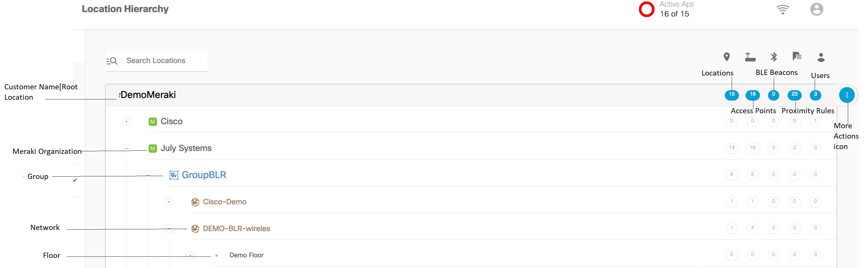Expand the Cisco-Demo network node
Viewport: 868px width, 268px height.
coord(169,202)
